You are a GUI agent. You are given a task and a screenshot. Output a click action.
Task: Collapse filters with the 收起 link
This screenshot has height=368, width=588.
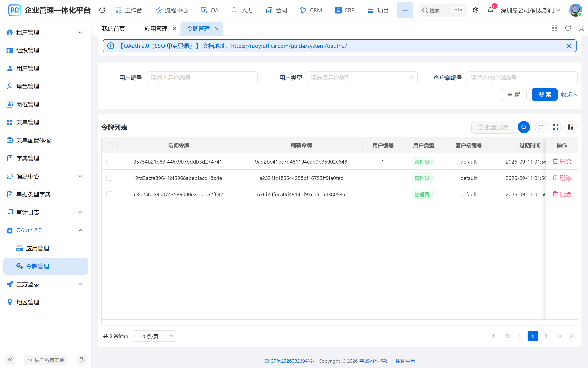point(569,94)
